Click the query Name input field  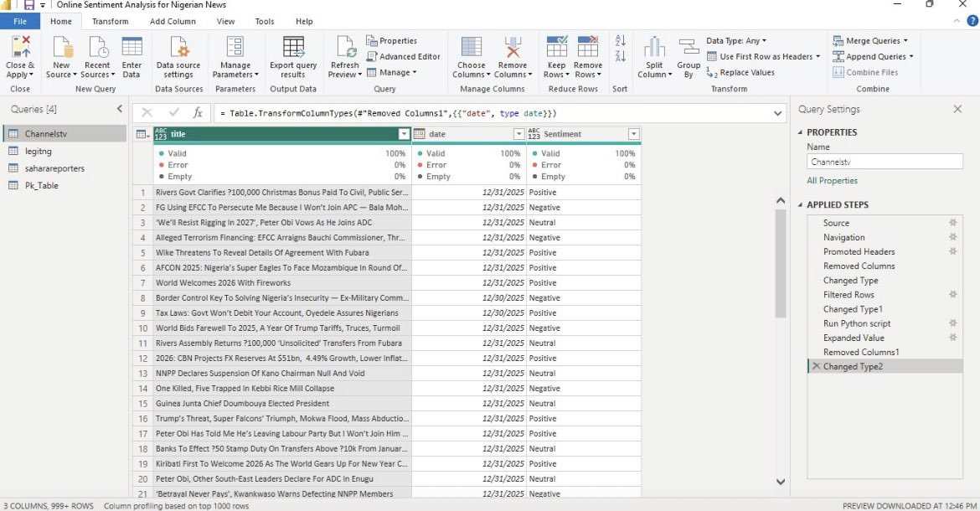(885, 162)
